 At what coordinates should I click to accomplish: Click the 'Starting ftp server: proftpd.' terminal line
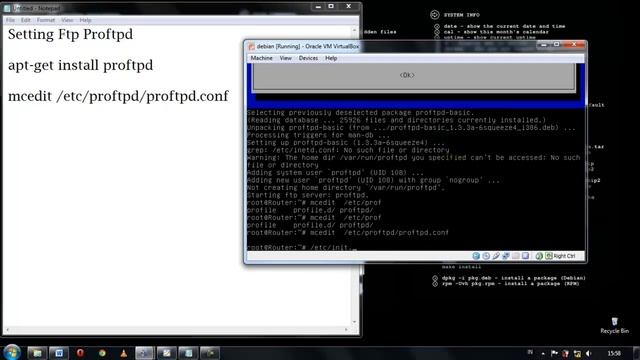coord(307,195)
